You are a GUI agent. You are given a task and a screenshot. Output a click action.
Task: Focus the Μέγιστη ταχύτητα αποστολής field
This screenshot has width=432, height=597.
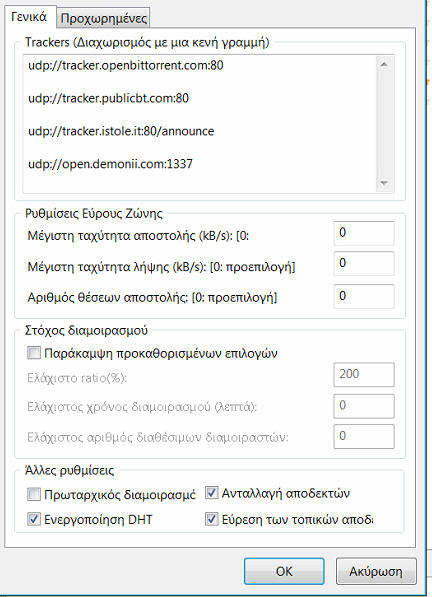point(364,233)
